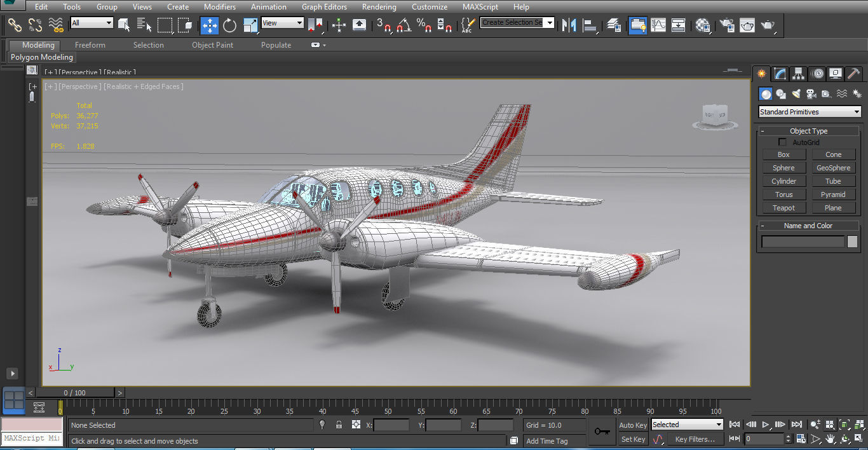868x450 pixels.
Task: Toggle Auto Key animation mode
Action: pyautogui.click(x=632, y=425)
